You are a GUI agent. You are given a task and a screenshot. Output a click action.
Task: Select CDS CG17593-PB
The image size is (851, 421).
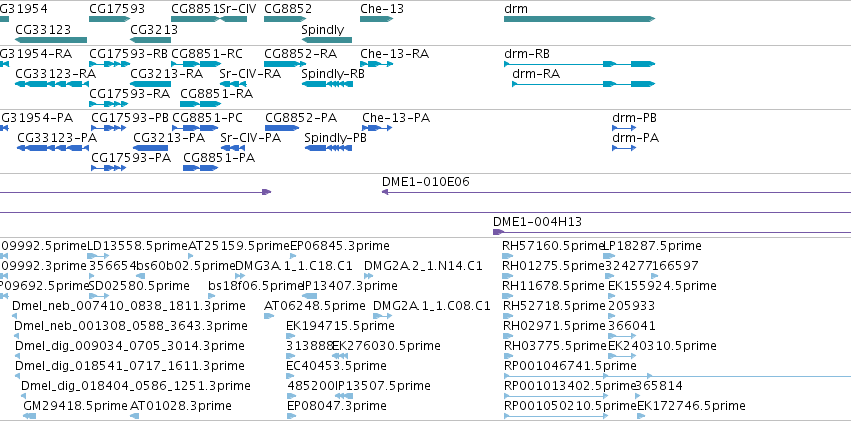109,128
